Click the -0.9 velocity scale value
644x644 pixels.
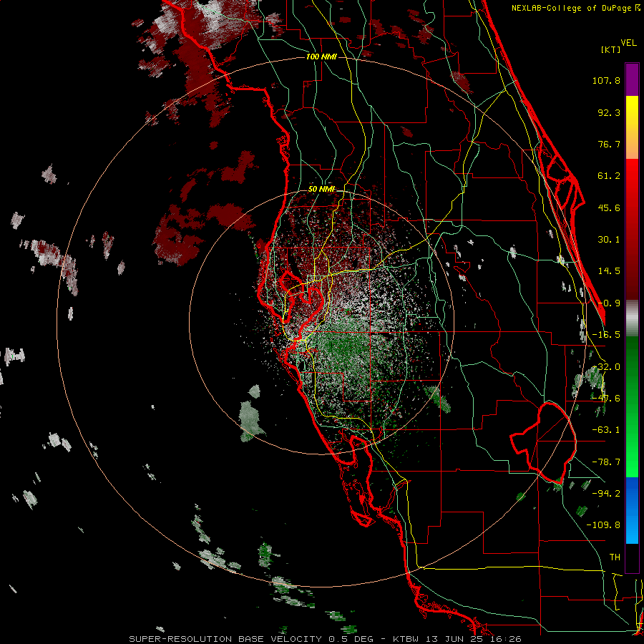tap(609, 303)
